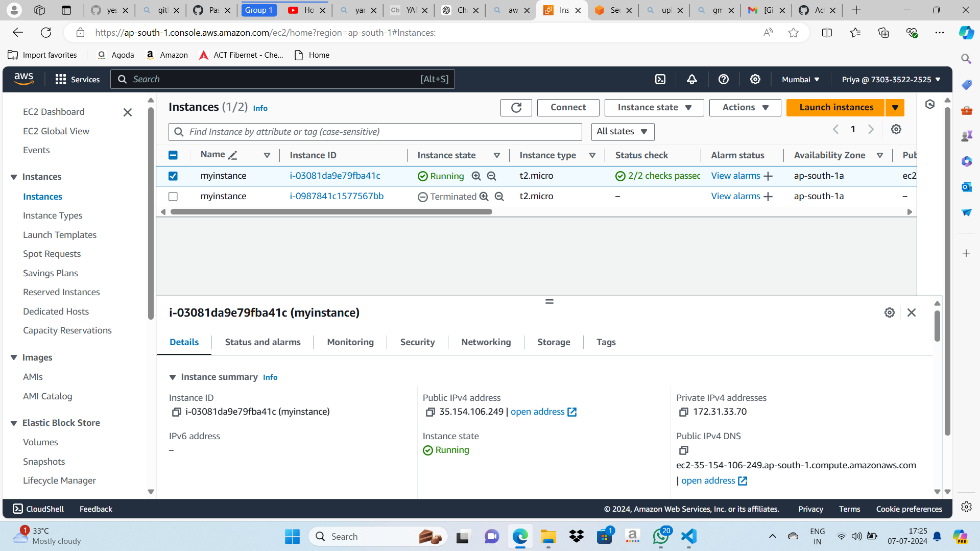The image size is (980, 551).
Task: Copy the Private IPv4 address
Action: 684,412
